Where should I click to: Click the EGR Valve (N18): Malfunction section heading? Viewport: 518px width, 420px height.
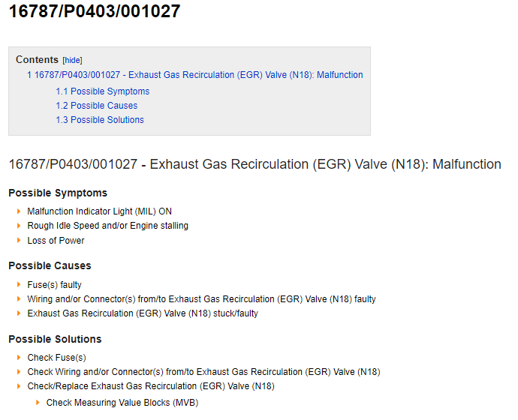click(x=254, y=164)
